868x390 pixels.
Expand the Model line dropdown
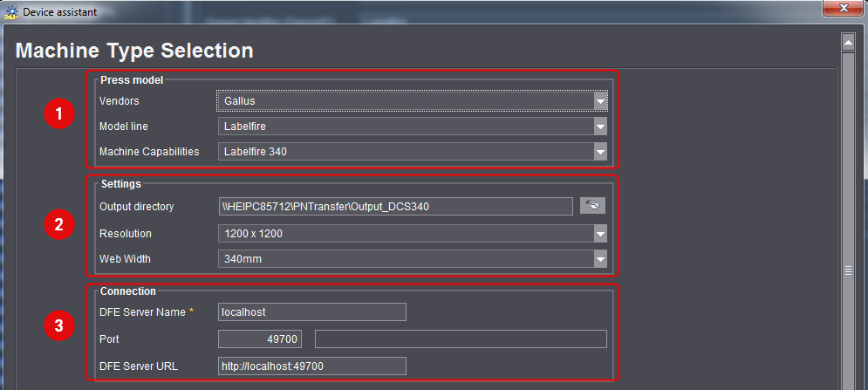[x=411, y=127]
